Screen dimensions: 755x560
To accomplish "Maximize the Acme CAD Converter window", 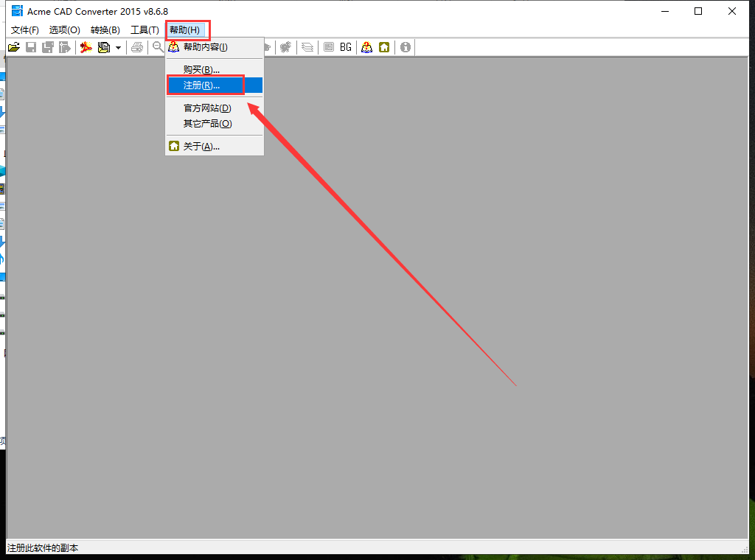I will (698, 11).
